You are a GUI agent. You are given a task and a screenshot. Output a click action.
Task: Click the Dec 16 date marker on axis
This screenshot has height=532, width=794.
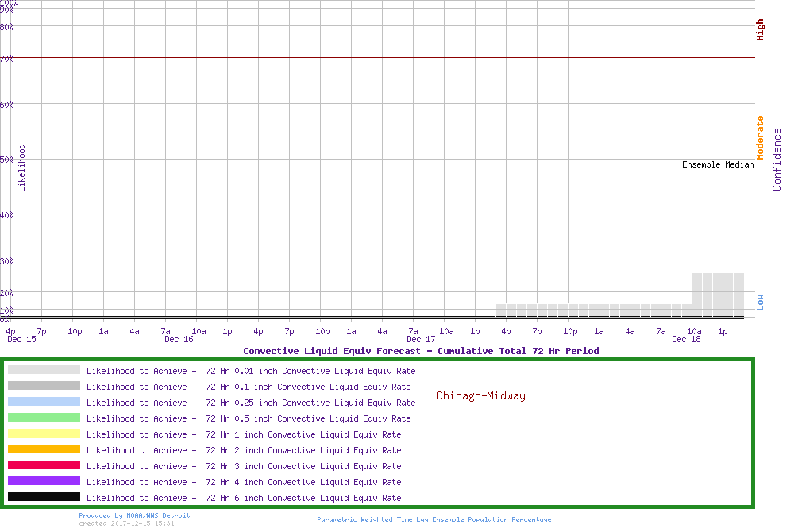179,339
